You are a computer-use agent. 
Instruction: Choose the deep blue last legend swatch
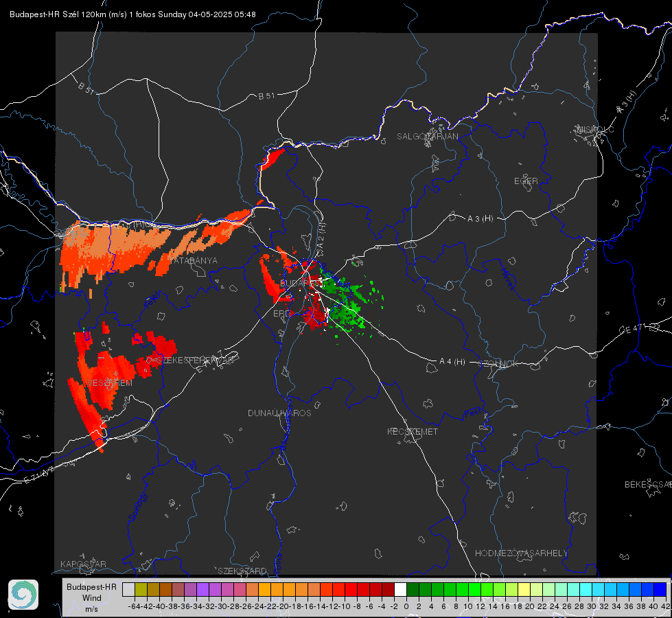click(x=660, y=589)
